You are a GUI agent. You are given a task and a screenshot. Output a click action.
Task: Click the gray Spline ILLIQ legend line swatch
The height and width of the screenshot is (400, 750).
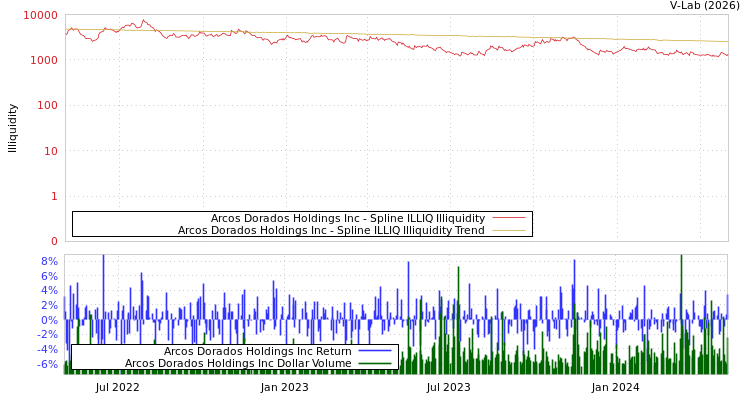click(x=508, y=218)
